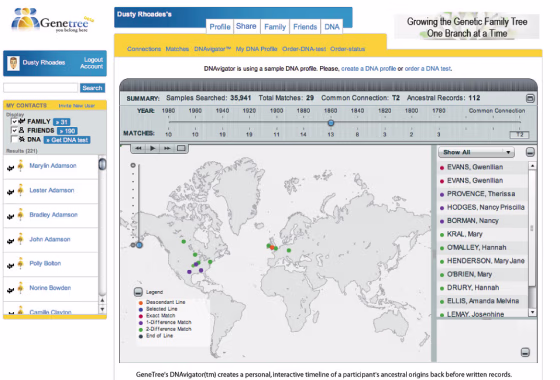Play the map timeline animation
The height and width of the screenshot is (380, 560).
point(152,148)
